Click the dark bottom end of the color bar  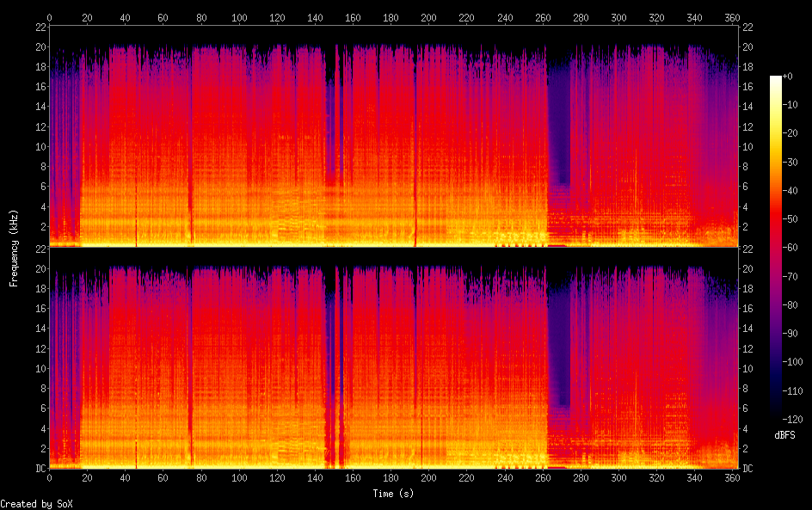776,415
